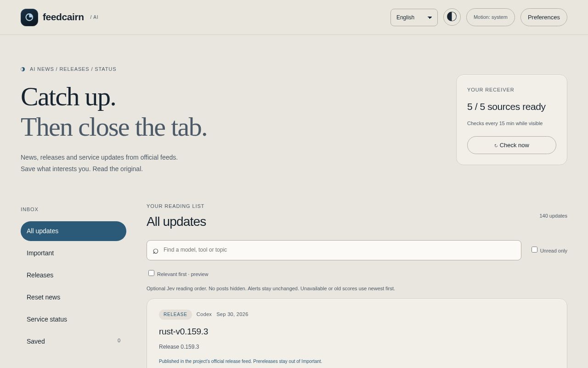Screen dimensions: 588x368
Task: Click the Release 0.159.3 description
Action: [179, 347]
